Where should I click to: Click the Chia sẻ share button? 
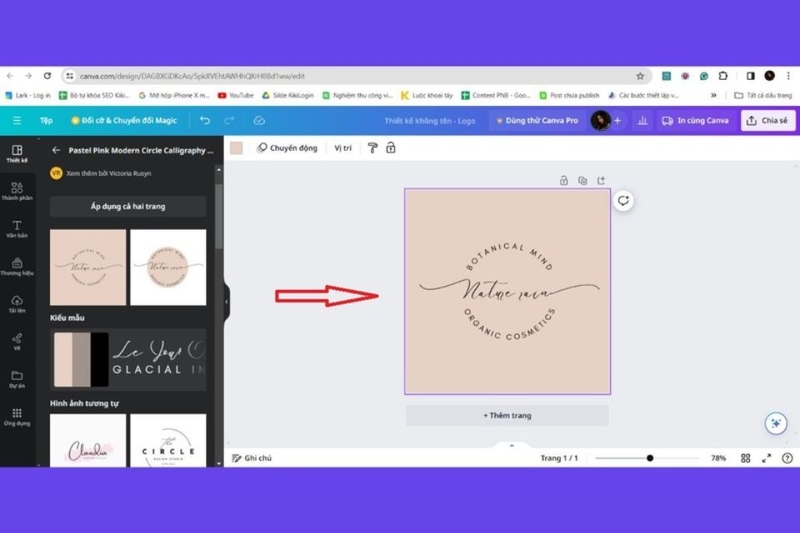(768, 120)
